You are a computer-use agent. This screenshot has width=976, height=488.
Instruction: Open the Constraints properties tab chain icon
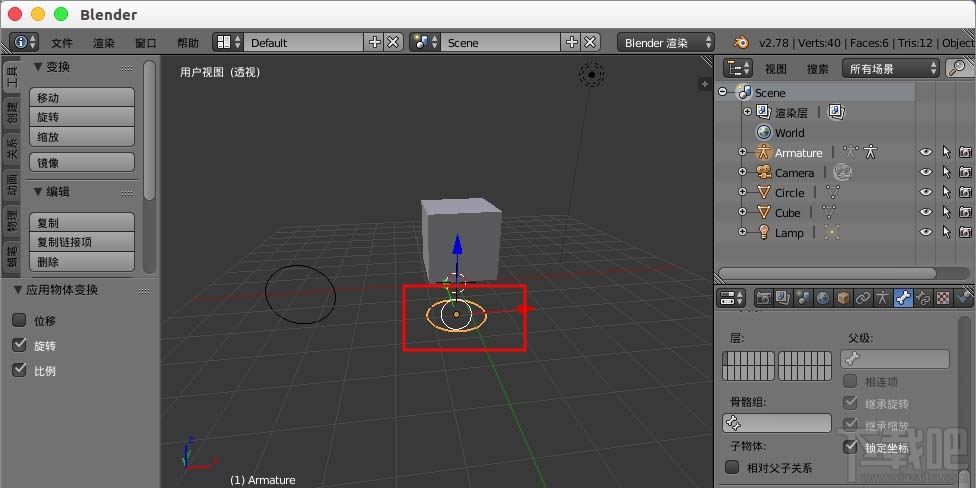(x=863, y=298)
